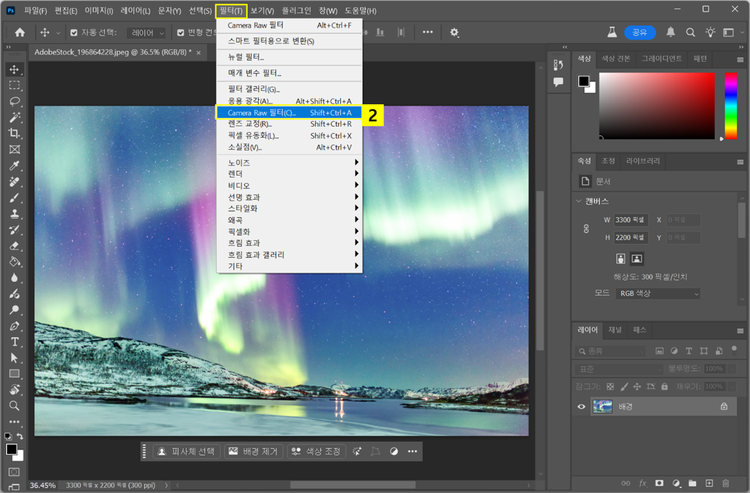Open 필터 갤러리(G) from the menu

(289, 89)
